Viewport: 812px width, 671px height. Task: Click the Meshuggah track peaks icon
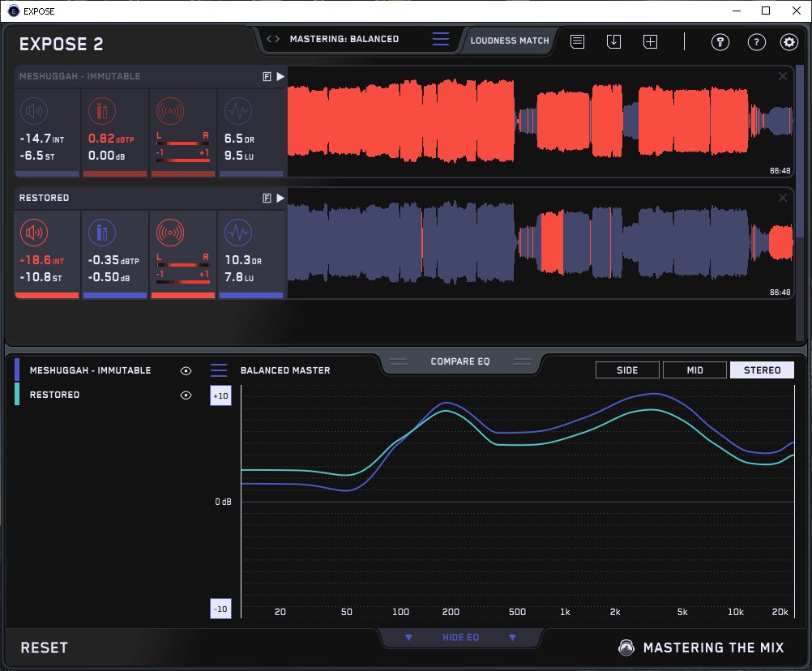102,111
